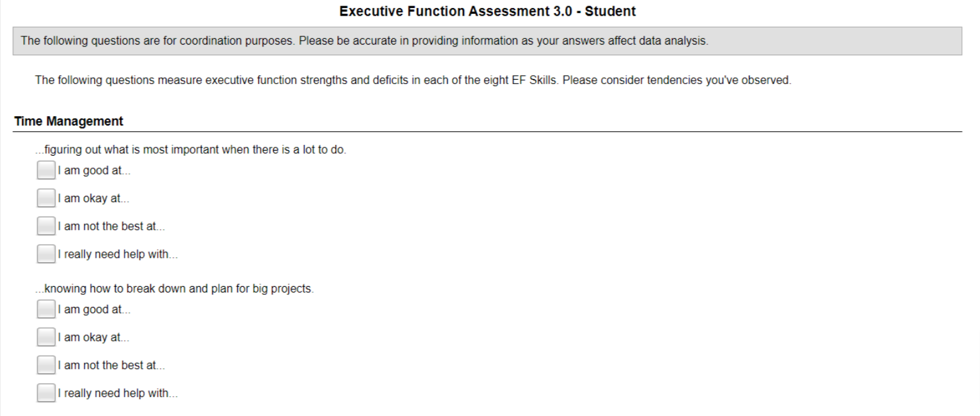Click 'I am okay at...' label text under big projects
The width and height of the screenshot is (980, 416).
pyautogui.click(x=94, y=338)
